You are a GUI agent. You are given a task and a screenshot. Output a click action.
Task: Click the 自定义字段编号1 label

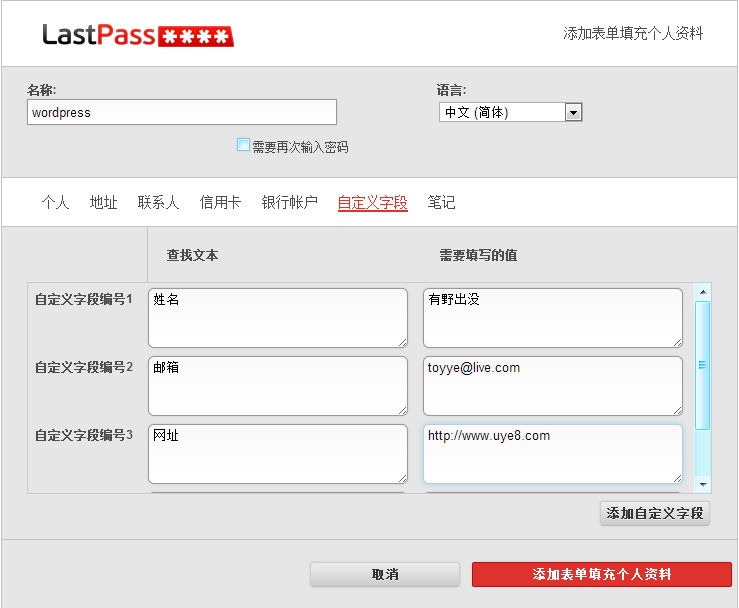coord(83,299)
